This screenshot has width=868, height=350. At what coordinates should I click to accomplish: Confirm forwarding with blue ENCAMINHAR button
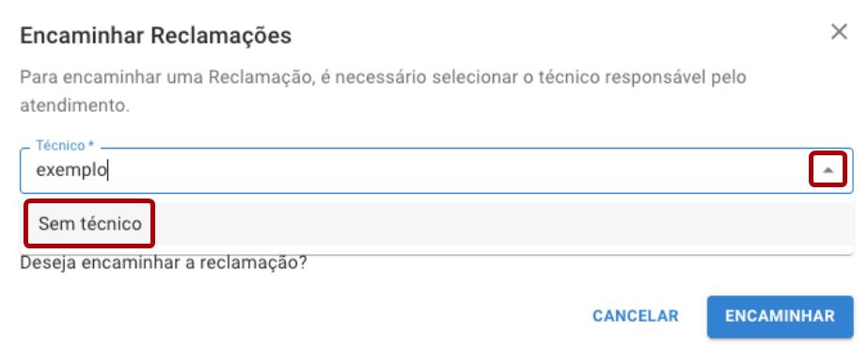click(780, 316)
